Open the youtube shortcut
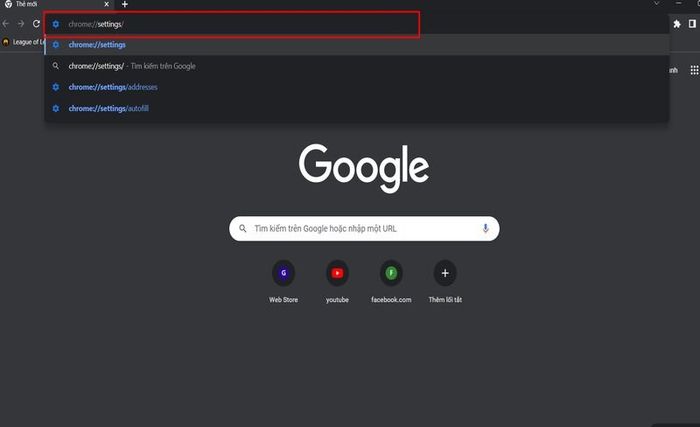This screenshot has width=700, height=427. (x=337, y=281)
